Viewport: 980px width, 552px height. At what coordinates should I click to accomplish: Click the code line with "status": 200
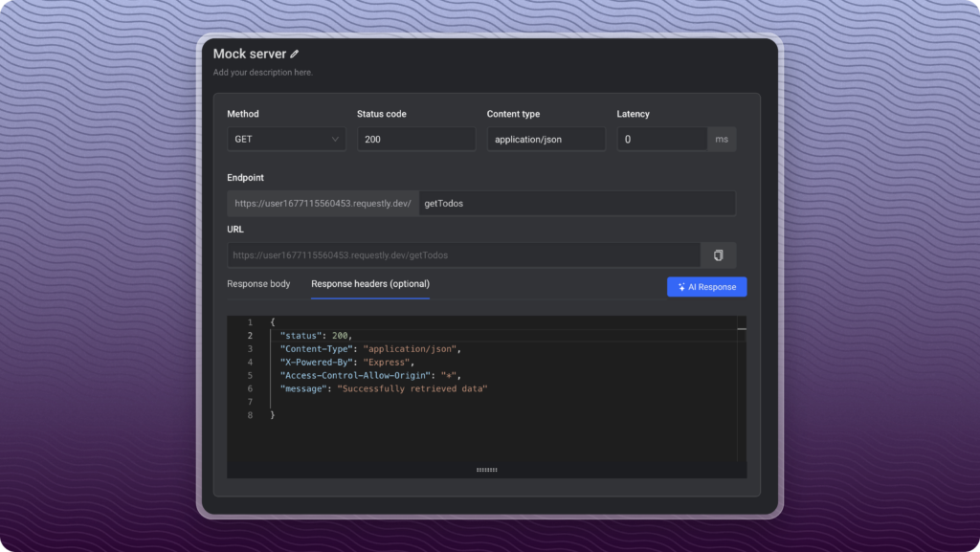coord(316,336)
